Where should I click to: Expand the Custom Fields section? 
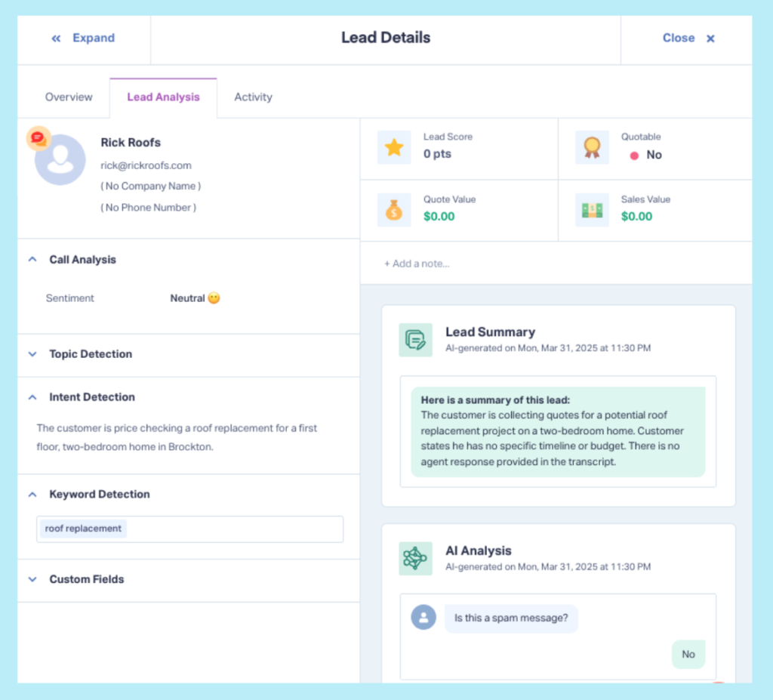coord(32,578)
